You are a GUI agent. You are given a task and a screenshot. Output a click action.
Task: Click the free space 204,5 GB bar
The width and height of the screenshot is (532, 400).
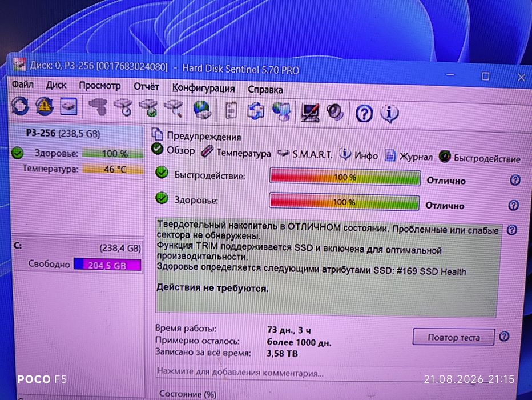click(107, 265)
